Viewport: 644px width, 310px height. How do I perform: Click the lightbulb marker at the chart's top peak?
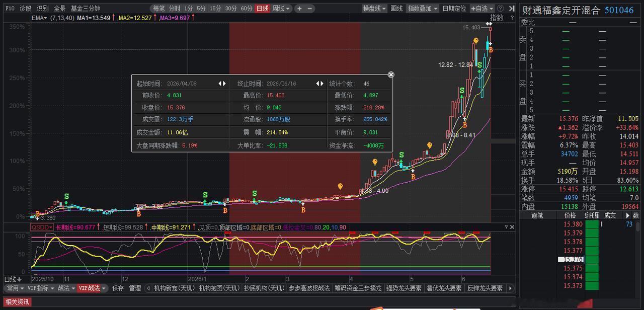[476, 41]
